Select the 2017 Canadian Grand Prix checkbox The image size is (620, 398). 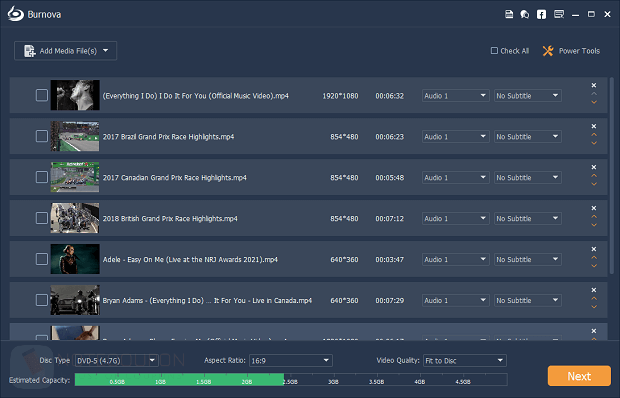[42, 177]
